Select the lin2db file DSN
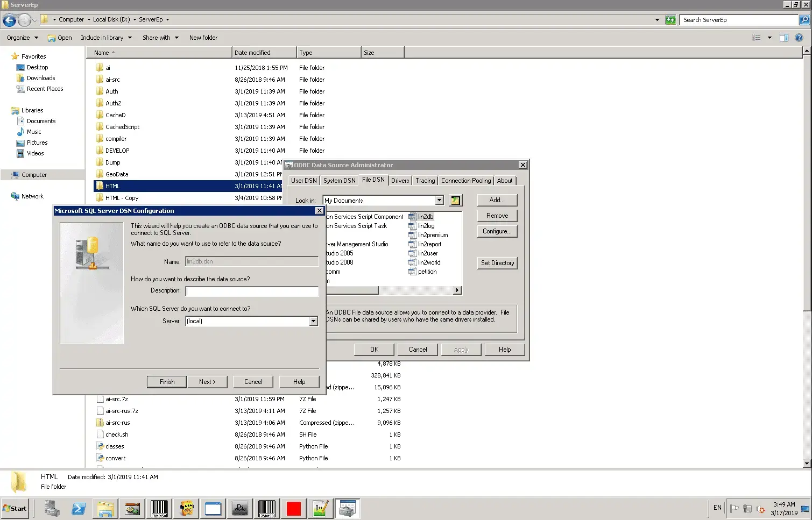The image size is (812, 520). coord(421,217)
